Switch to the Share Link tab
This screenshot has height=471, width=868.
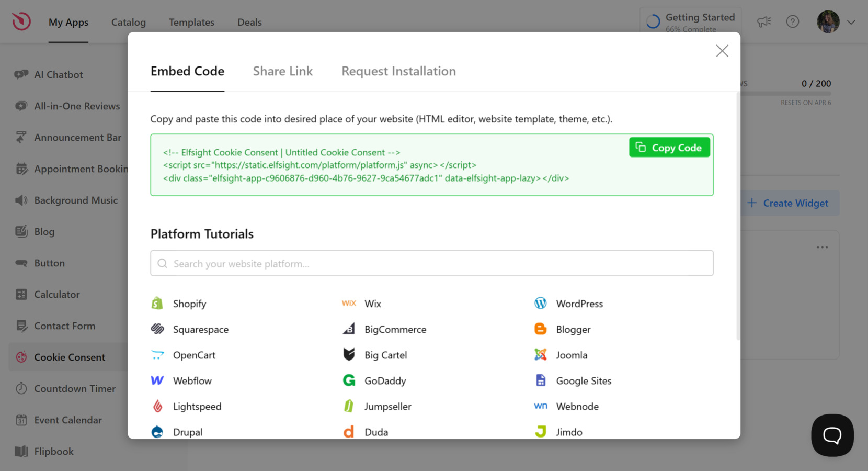(x=283, y=71)
